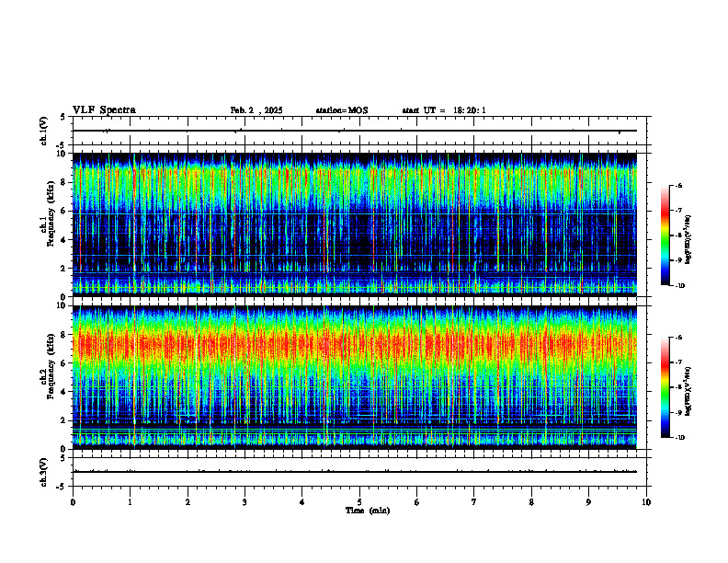Click the "8" kHz tick of ch.2 spectrogram
The width and height of the screenshot is (728, 563).
pos(64,335)
